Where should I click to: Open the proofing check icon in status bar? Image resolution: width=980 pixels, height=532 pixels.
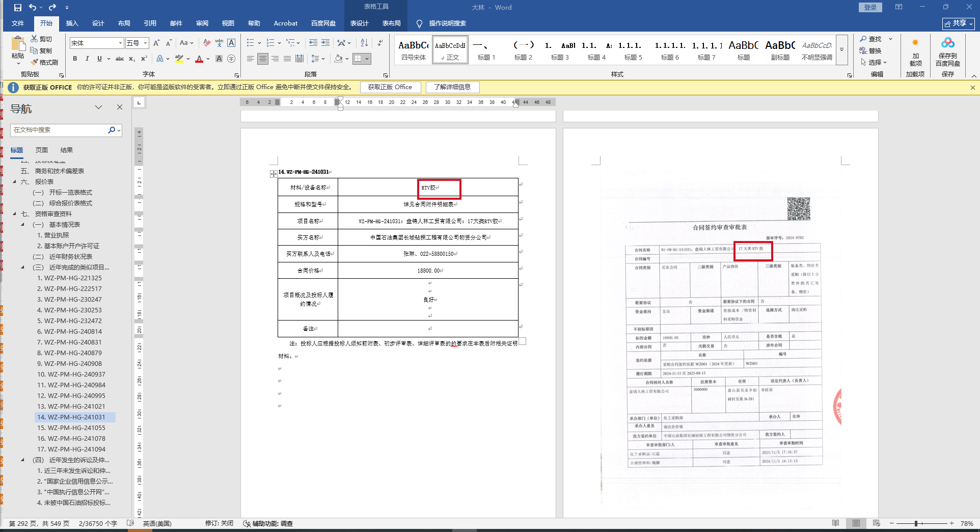pos(130,523)
